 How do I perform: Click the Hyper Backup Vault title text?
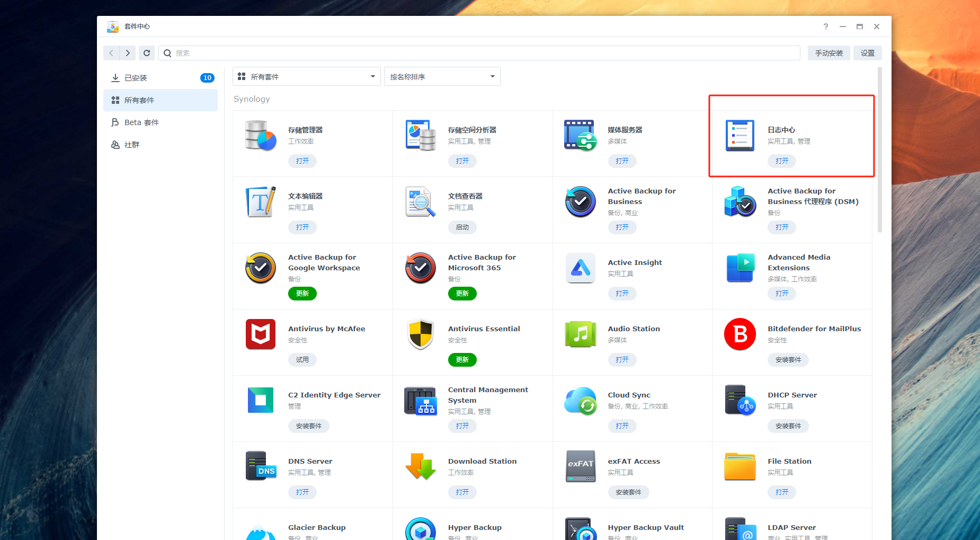point(646,528)
